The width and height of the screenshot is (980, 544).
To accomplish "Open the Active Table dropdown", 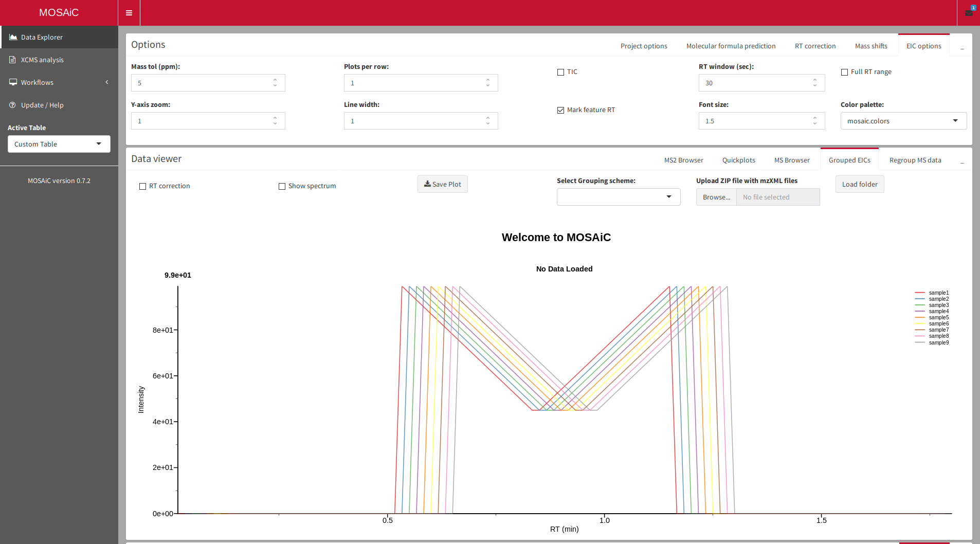I will pyautogui.click(x=59, y=144).
